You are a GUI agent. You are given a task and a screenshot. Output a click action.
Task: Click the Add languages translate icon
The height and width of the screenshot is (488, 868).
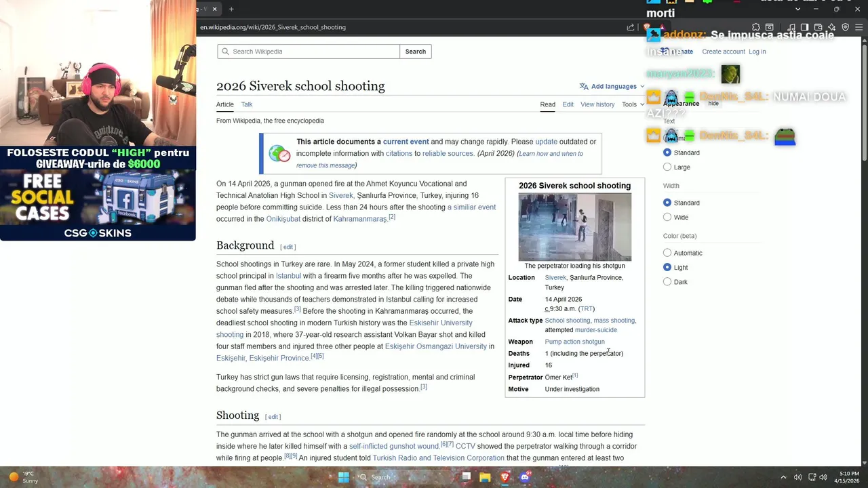coord(584,86)
